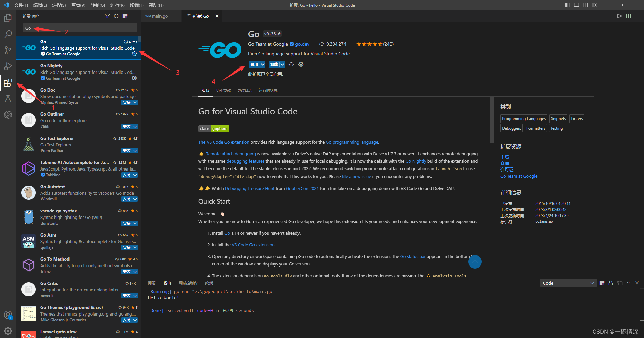Open the Accounts menu icon

pyautogui.click(x=8, y=315)
